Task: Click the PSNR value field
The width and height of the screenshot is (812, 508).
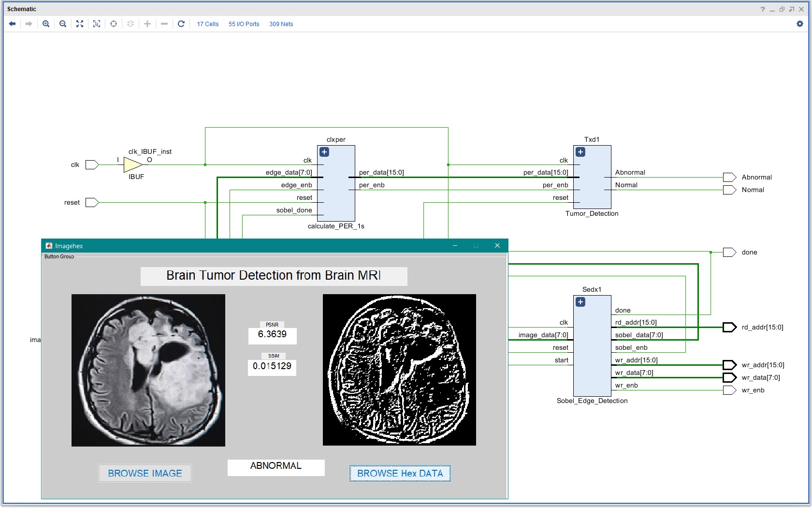Action: [272, 335]
